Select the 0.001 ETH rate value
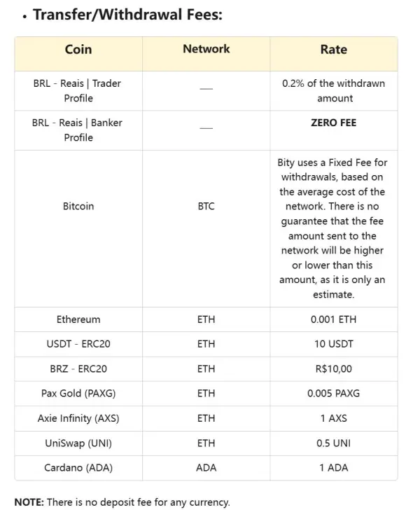 [x=333, y=319]
